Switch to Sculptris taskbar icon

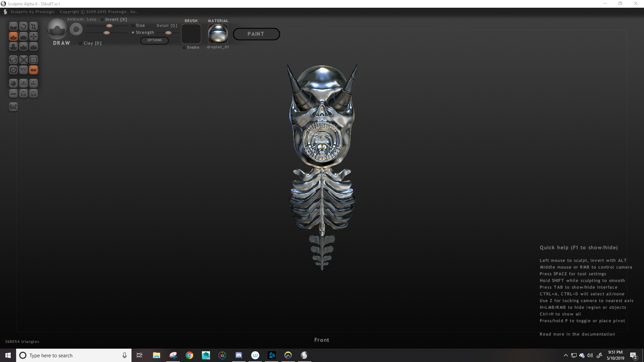tap(304, 355)
